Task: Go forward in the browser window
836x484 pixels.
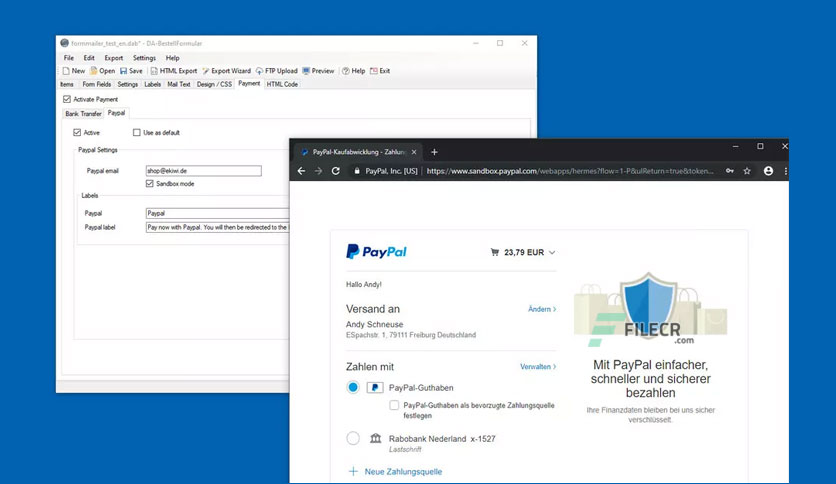Action: pos(318,171)
